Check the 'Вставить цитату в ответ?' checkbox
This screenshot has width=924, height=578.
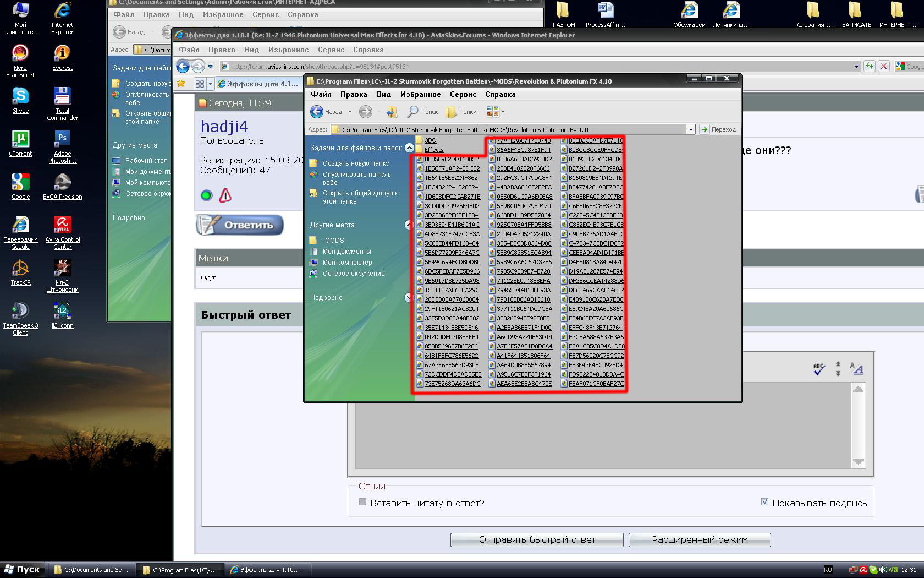click(362, 502)
